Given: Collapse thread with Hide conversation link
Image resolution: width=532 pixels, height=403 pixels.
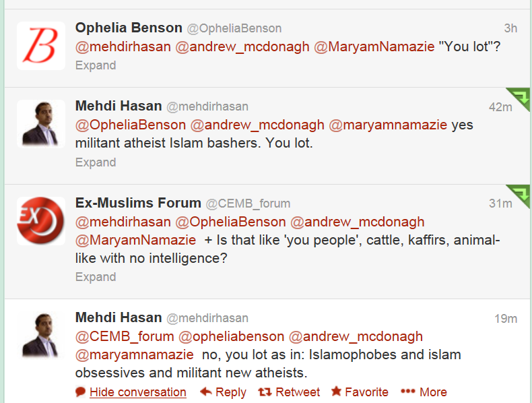Looking at the screenshot, I should point(137,392).
